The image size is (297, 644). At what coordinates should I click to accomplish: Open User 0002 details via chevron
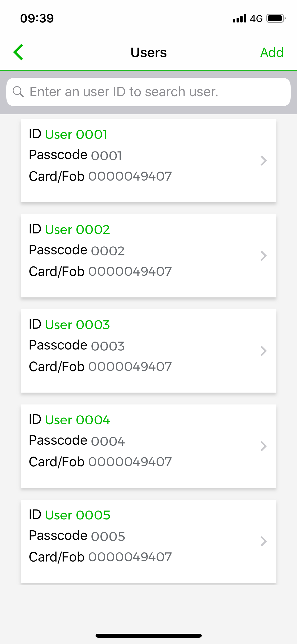263,256
